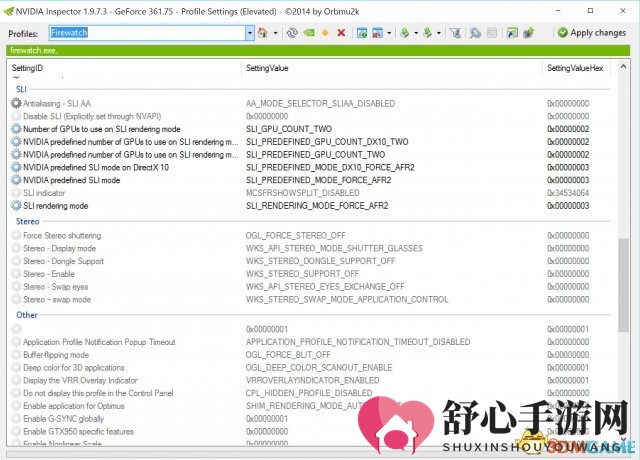
Task: Open the export profiles dropdown arrow
Action: 416,33
